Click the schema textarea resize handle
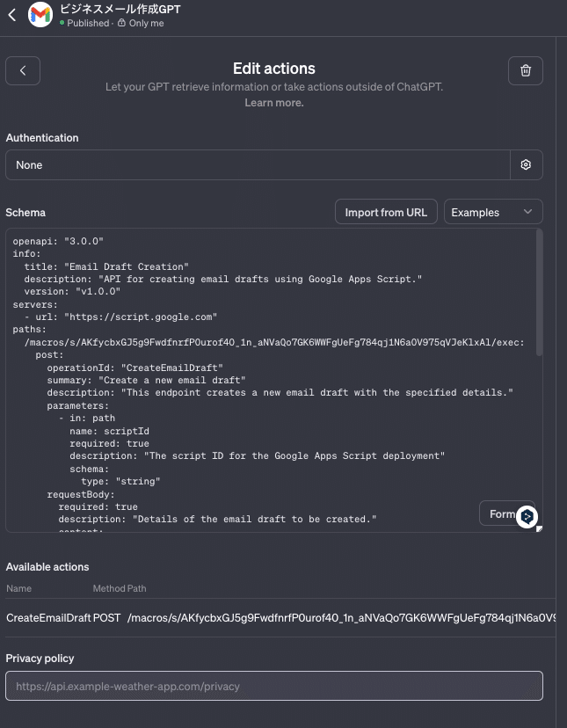567x728 pixels. click(539, 528)
